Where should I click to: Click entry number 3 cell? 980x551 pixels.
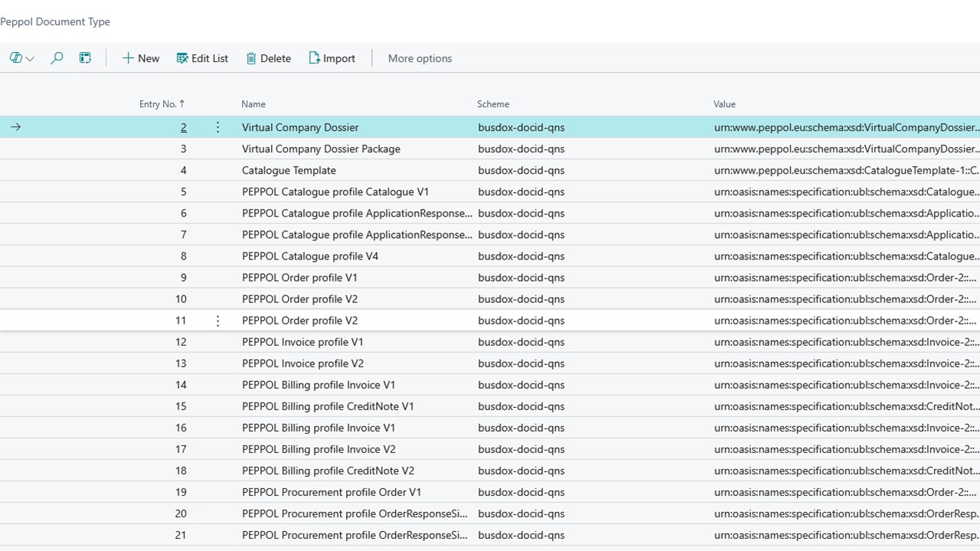184,149
